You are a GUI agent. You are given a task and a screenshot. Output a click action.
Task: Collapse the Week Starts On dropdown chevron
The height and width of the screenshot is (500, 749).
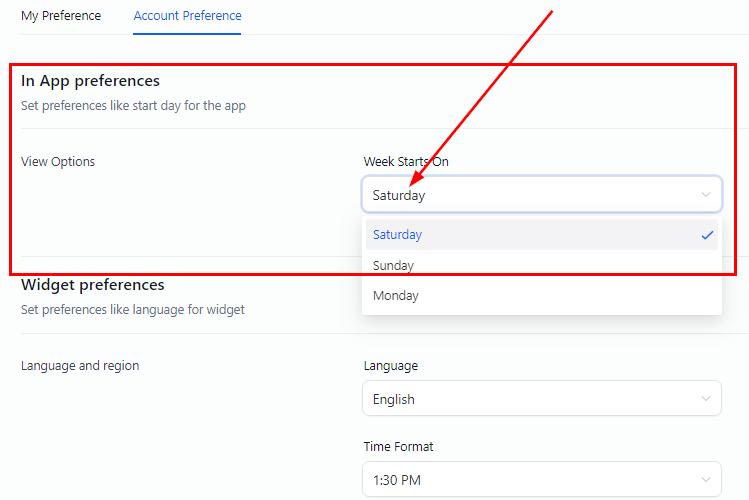point(706,195)
